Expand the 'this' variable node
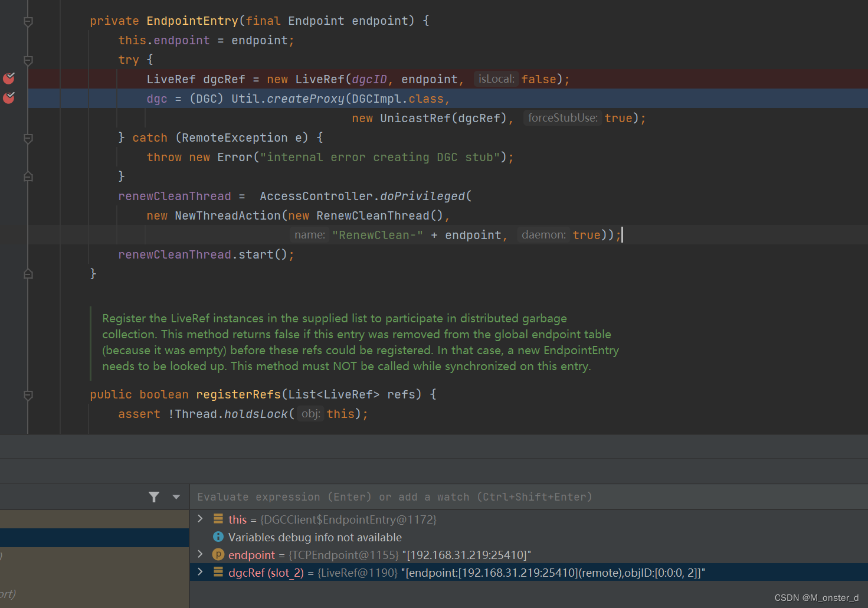Viewport: 868px width, 608px height. coord(200,519)
